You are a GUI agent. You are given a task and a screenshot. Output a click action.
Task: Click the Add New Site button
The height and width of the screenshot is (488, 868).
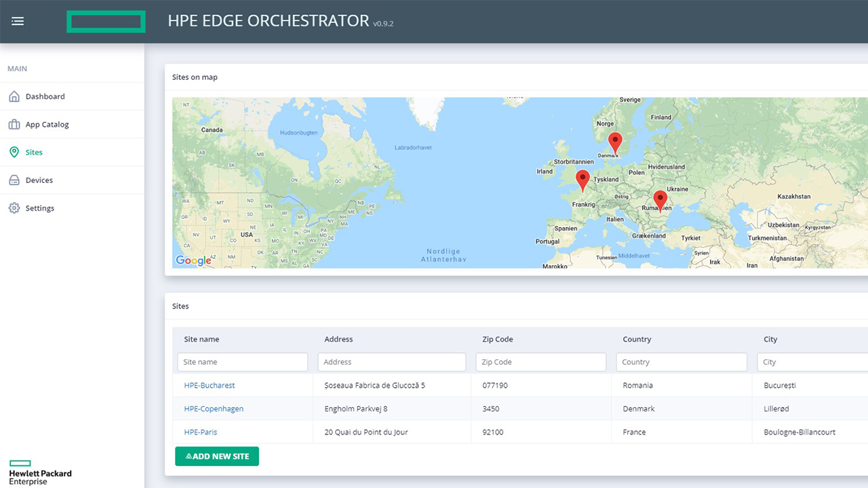[217, 456]
